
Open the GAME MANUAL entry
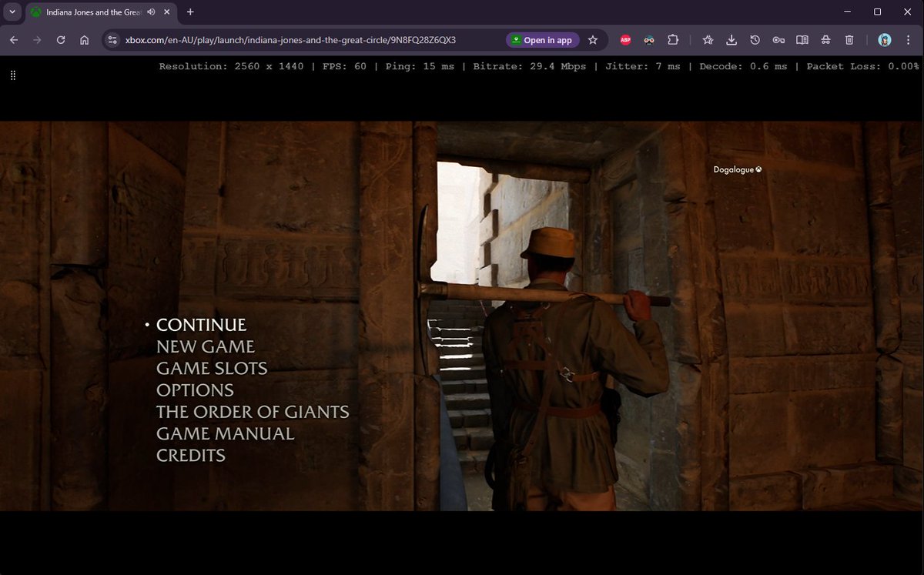[225, 433]
